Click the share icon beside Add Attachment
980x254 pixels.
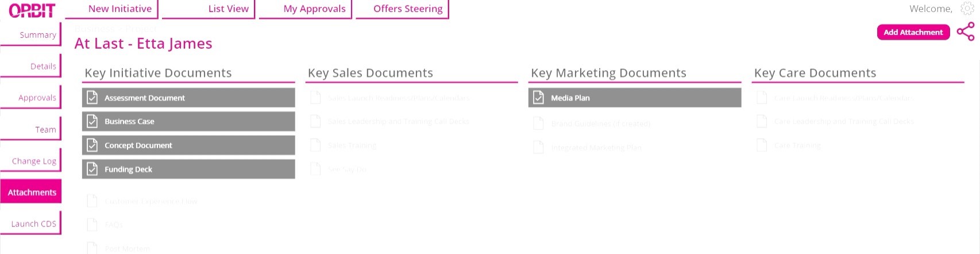point(966,32)
